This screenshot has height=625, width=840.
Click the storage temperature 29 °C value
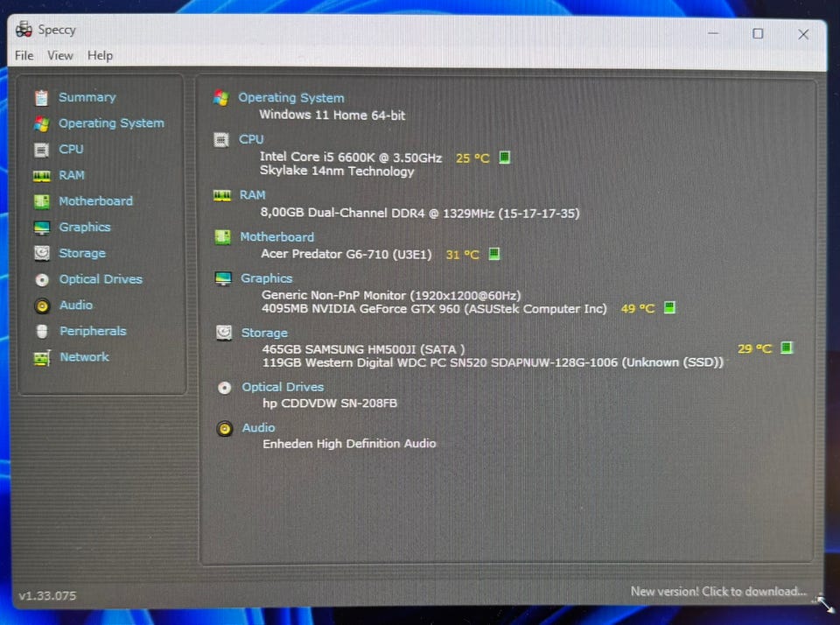point(754,349)
